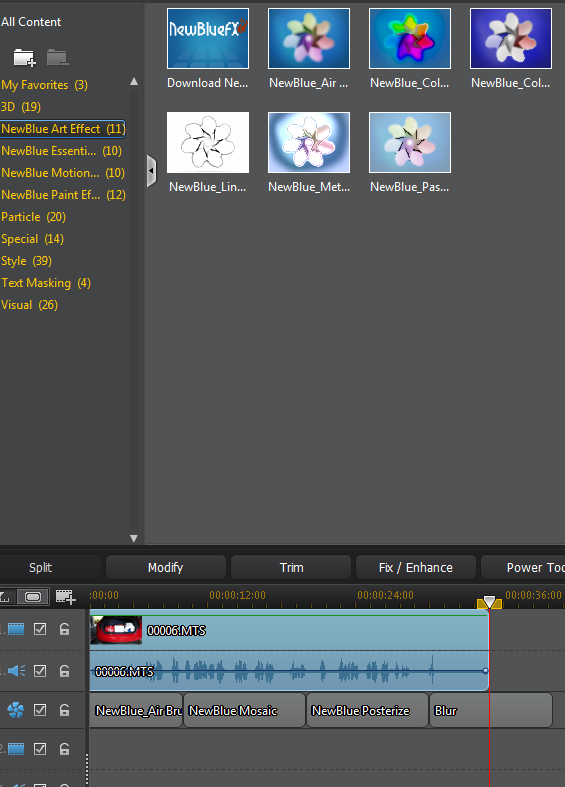Disable audio track 1 checkbox
Screen dimensions: 565x787
40,671
